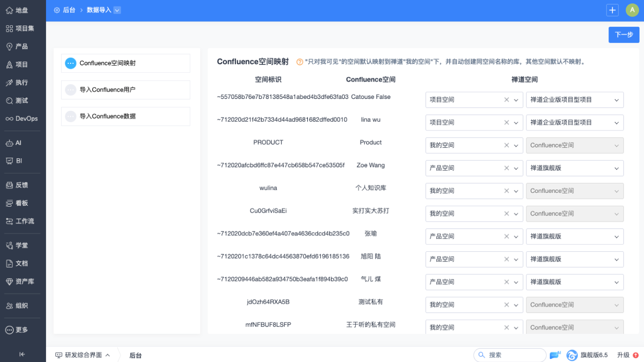Expand the 数据导入 breadcrumb dropdown
644x362 pixels.
point(117,10)
